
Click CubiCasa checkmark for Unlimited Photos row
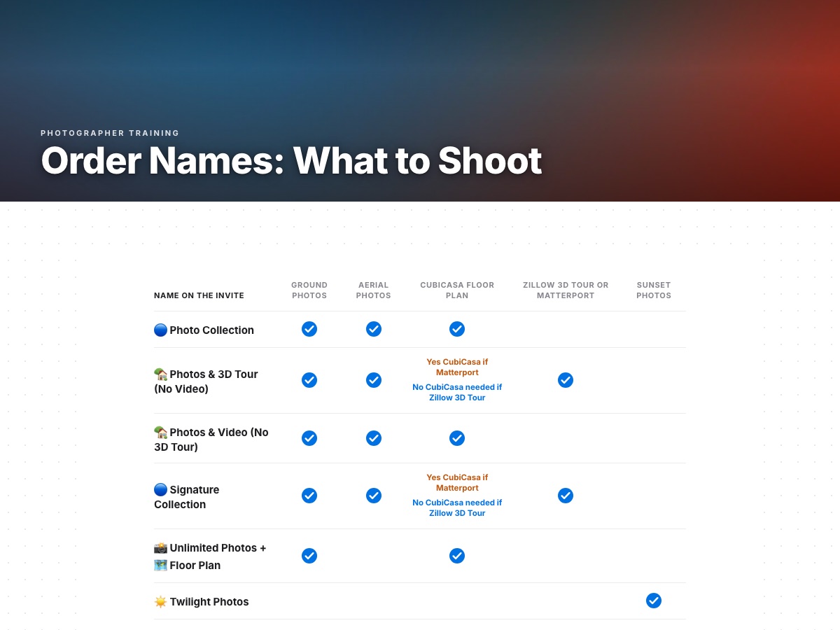coord(457,556)
